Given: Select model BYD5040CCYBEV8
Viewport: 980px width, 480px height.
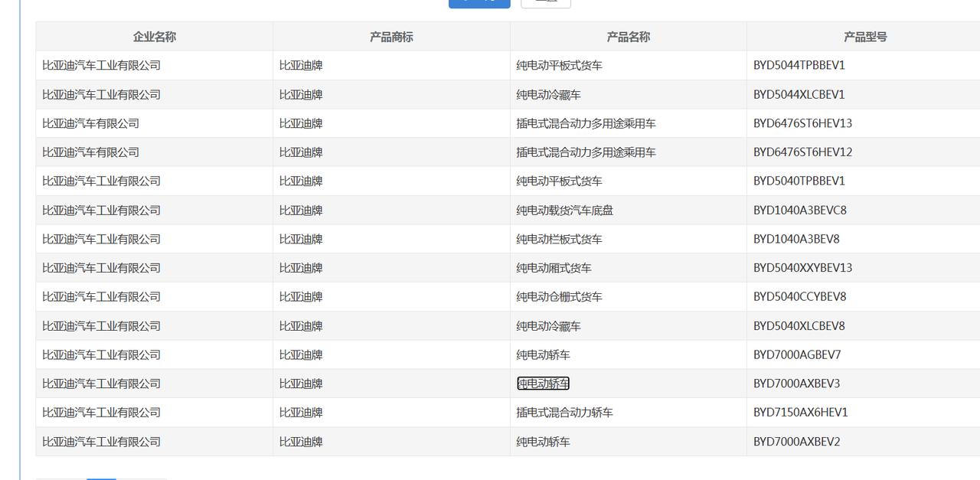Looking at the screenshot, I should [799, 297].
